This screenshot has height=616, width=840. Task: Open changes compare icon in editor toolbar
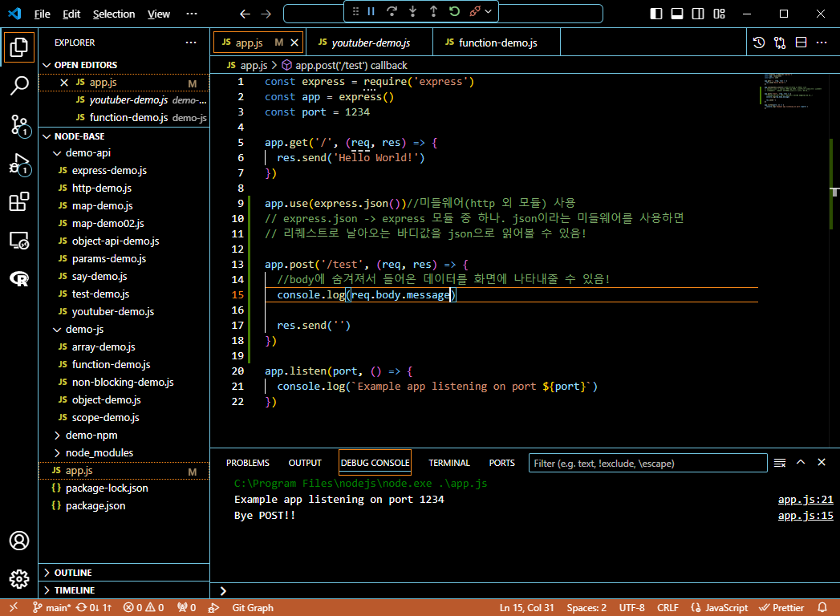coord(780,43)
